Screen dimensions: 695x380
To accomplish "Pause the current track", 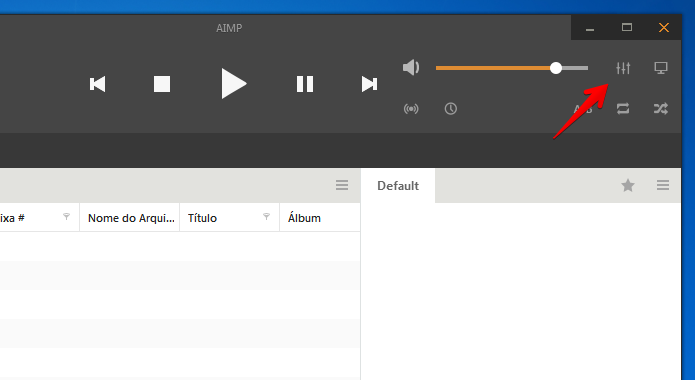I will pyautogui.click(x=305, y=84).
